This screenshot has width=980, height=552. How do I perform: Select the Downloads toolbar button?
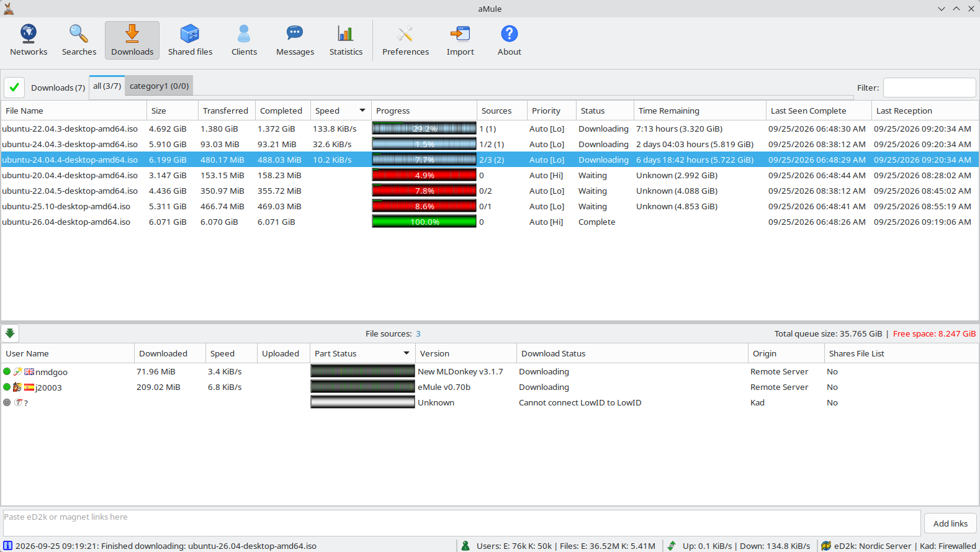[x=132, y=40]
